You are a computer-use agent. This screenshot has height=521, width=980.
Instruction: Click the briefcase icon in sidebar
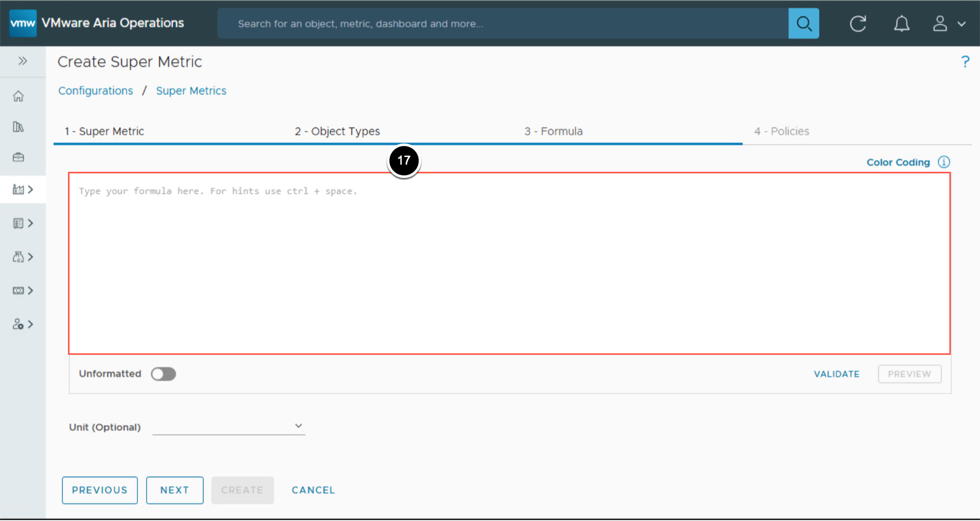click(x=18, y=157)
